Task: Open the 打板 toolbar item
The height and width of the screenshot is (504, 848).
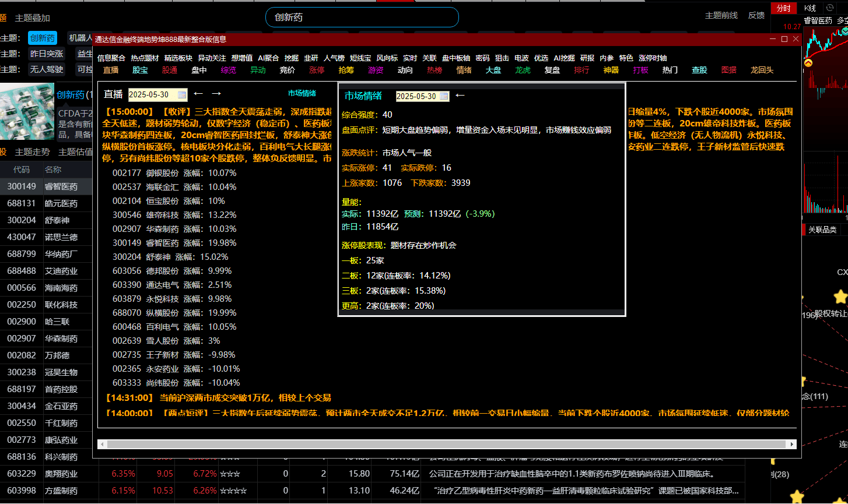Action: pos(640,70)
